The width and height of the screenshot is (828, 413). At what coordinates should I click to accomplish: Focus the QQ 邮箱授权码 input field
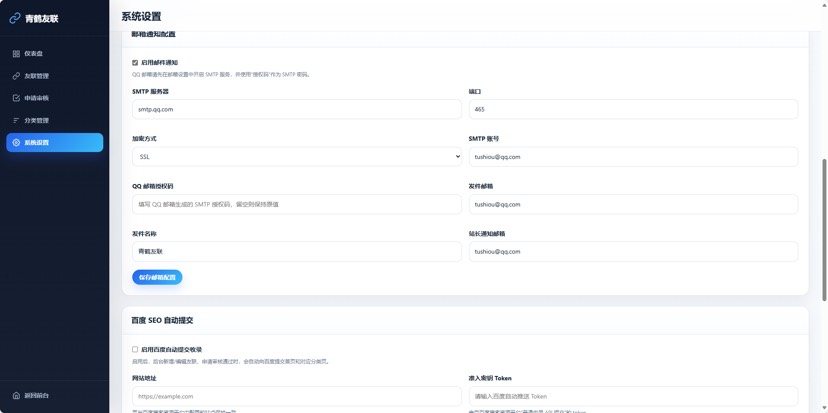click(297, 204)
